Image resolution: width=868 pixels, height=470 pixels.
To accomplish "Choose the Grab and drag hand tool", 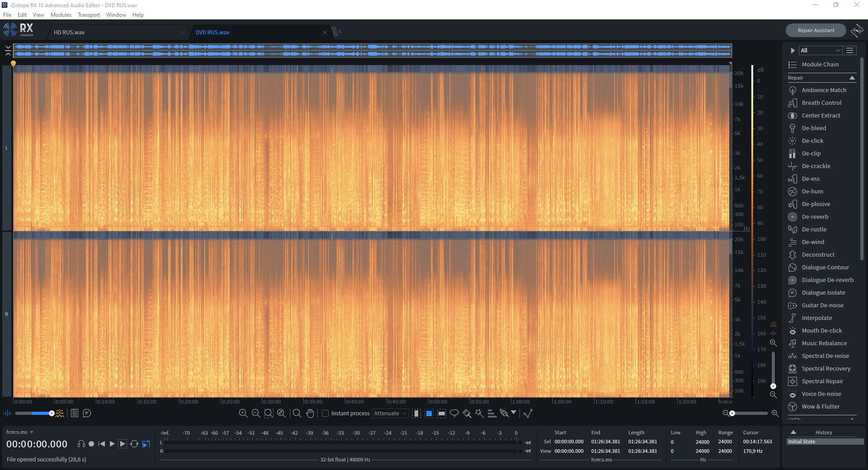I will pos(310,413).
